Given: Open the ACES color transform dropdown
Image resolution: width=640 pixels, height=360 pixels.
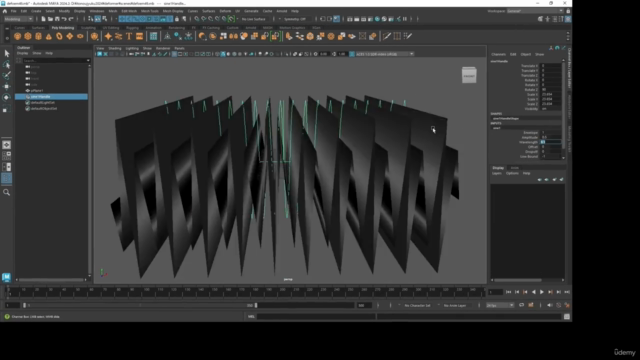Looking at the screenshot, I should [385, 54].
